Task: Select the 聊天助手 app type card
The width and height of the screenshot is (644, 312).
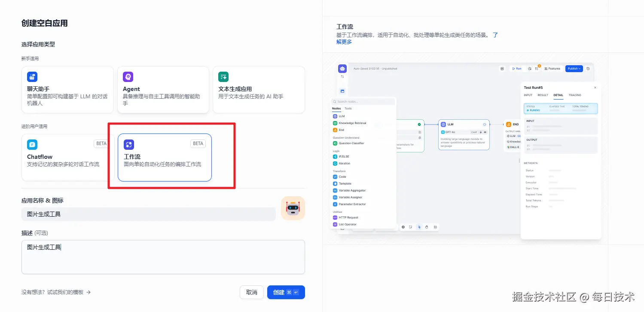Action: [67, 90]
